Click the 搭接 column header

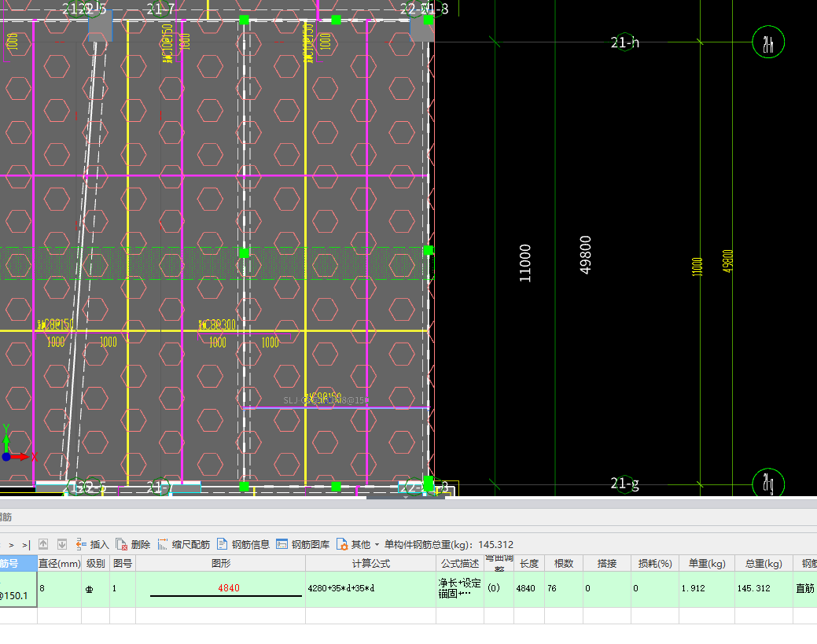606,563
